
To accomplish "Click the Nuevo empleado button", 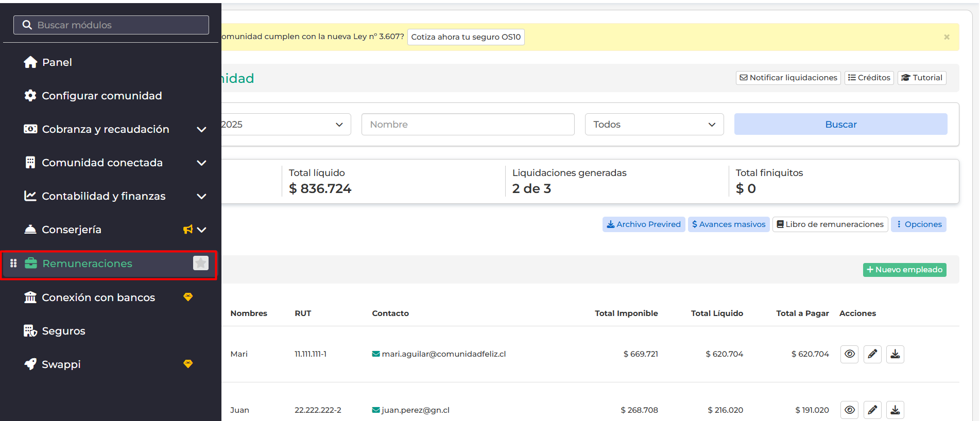I will (904, 270).
